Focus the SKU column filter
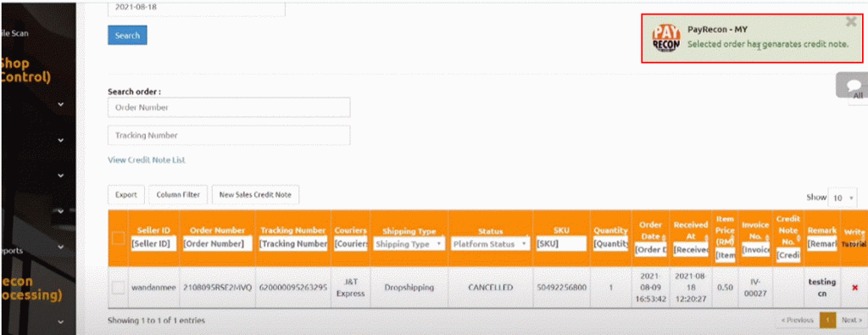This screenshot has width=868, height=335. tap(561, 243)
